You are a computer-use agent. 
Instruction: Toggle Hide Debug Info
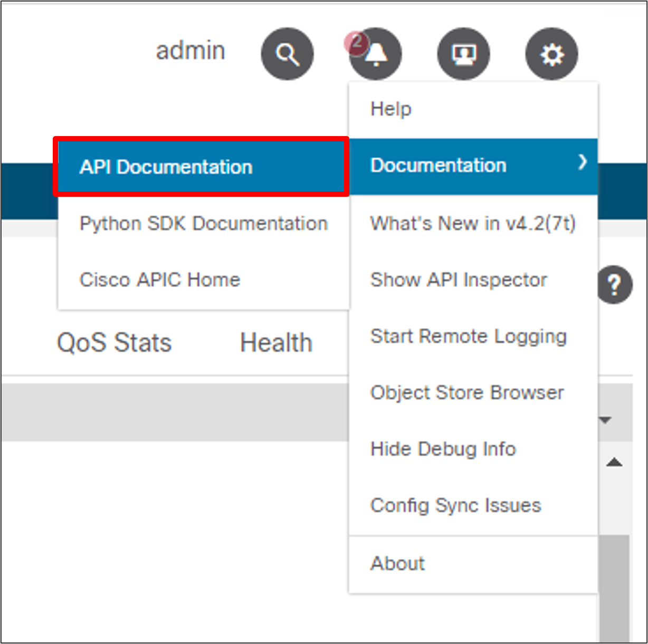443,449
